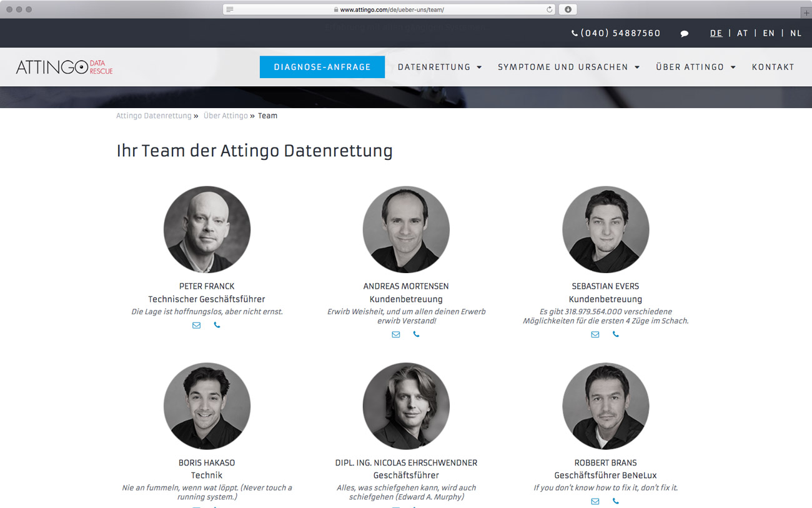
Task: Click the heading Ihr Team der Attingo Datenrettung
Action: point(254,151)
